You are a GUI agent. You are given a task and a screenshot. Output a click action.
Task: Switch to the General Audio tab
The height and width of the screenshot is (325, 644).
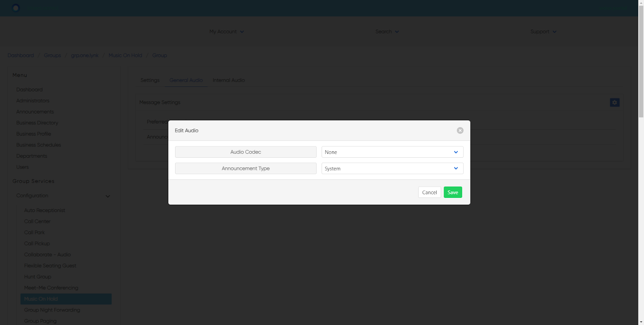[186, 80]
